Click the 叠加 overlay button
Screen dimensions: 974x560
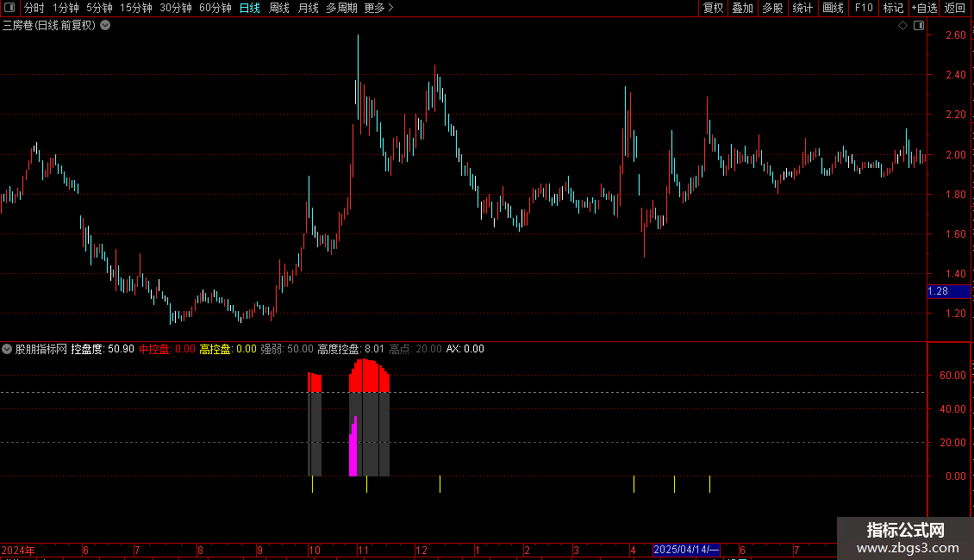point(742,8)
